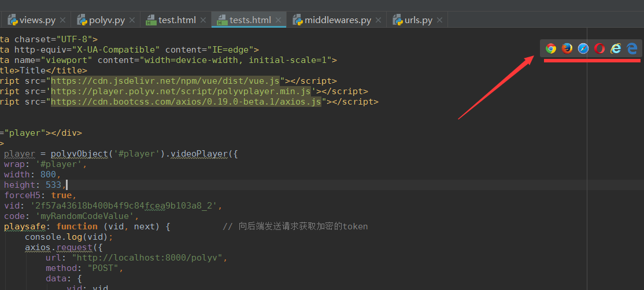The image size is (644, 290).
Task: Click the Chinese comment about encrypted token
Action: 295,226
